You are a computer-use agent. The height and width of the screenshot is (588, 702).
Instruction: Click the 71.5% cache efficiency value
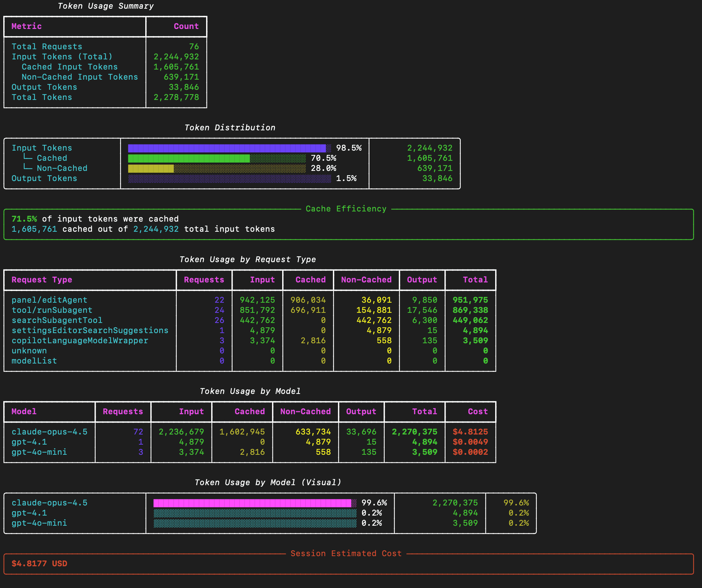[x=24, y=219]
